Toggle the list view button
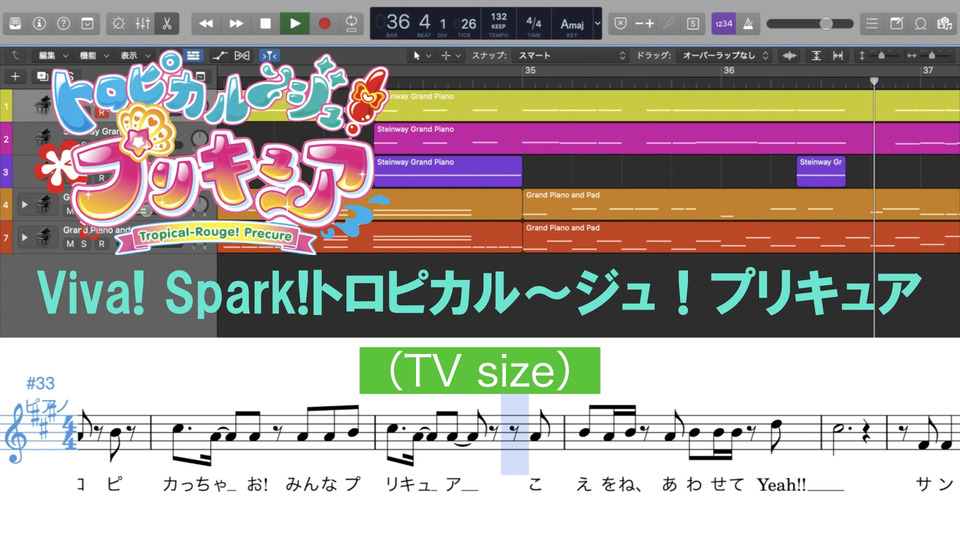This screenshot has width=960, height=540. click(193, 56)
